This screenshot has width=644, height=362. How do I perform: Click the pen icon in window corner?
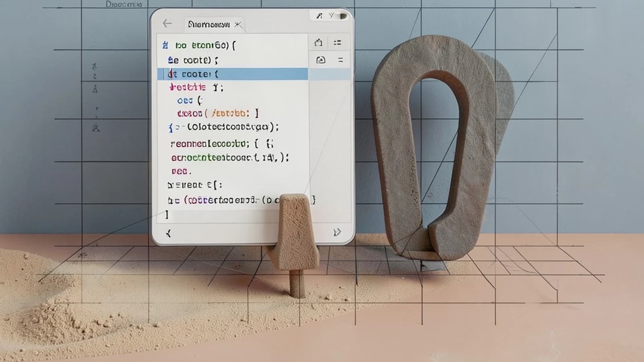319,16
